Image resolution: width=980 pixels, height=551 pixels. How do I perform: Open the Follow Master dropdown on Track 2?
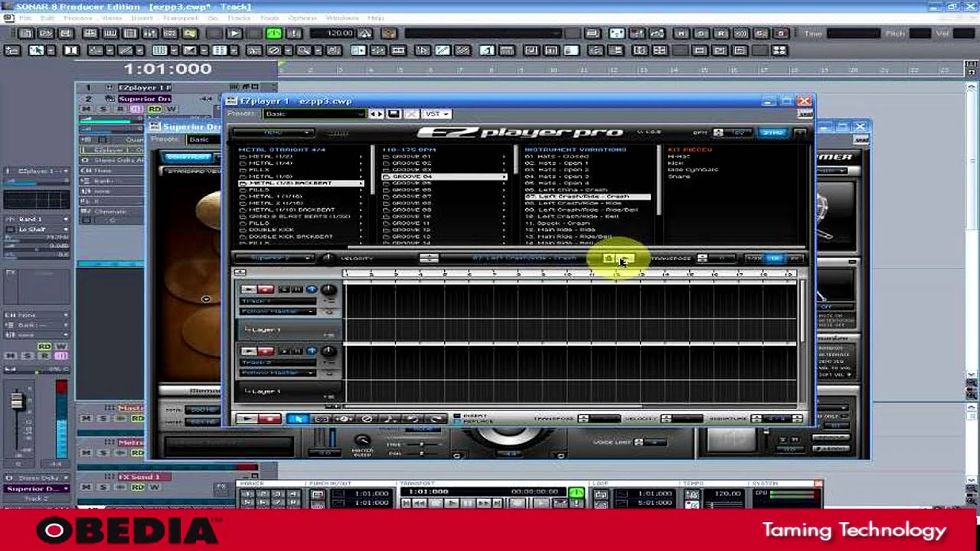pos(279,373)
